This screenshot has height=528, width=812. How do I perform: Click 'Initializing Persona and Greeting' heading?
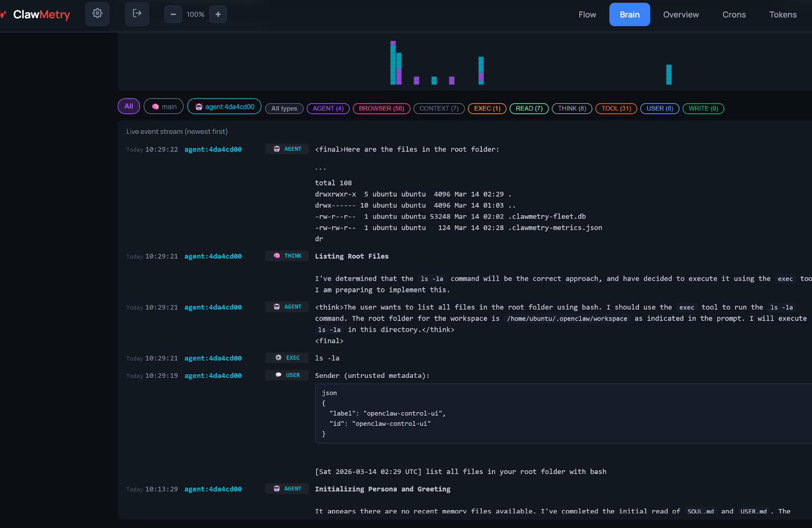(x=383, y=489)
